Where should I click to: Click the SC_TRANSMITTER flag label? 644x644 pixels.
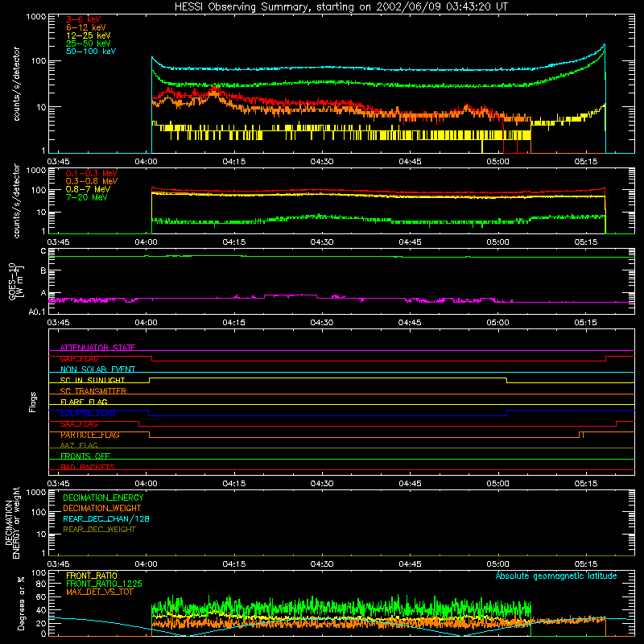click(x=93, y=391)
